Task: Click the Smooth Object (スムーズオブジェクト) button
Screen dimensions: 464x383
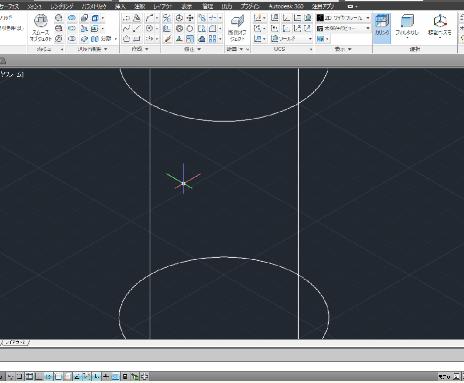Action: [x=41, y=28]
